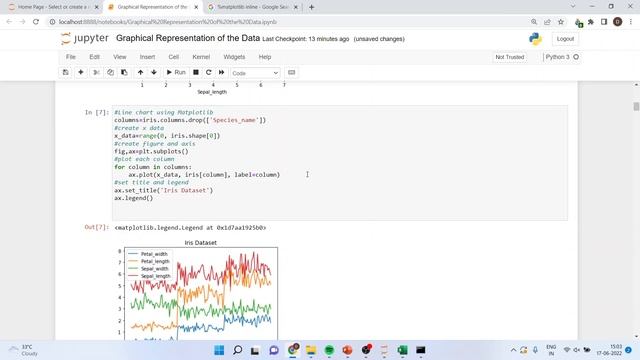Screen dimensions: 640x360
Task: Run the selected cell
Action: [176, 73]
